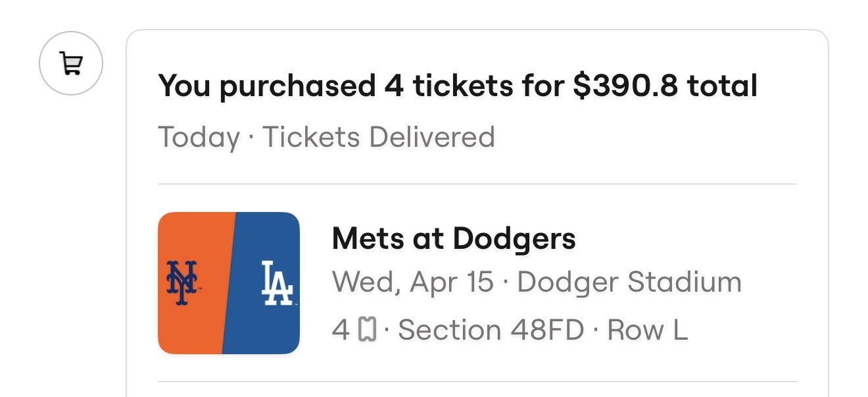Click the ticket icon beside quantity 4

point(367,329)
